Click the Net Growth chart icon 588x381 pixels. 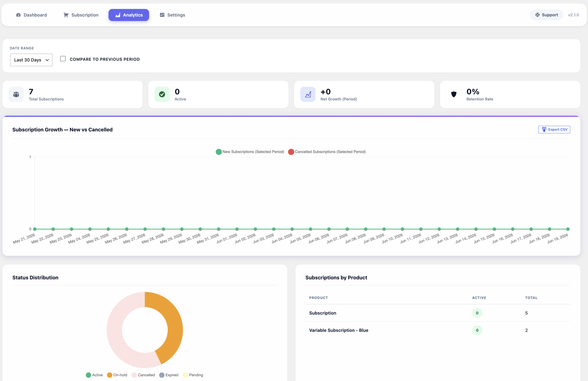click(308, 94)
